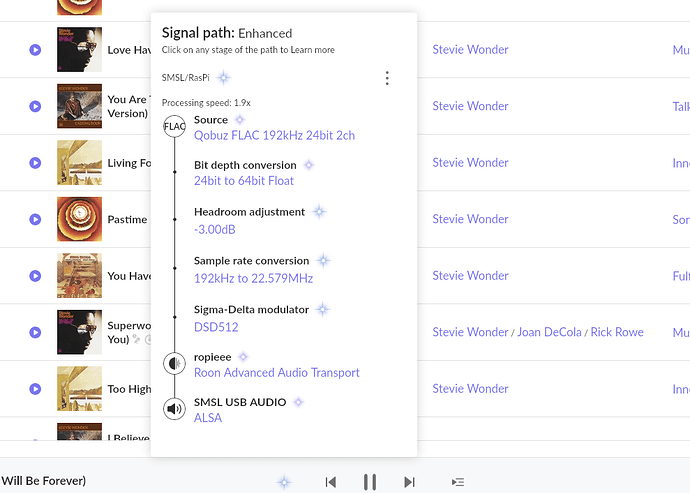Open Stevie Wonder artist on You Are row
This screenshot has width=690, height=493.
(x=470, y=106)
